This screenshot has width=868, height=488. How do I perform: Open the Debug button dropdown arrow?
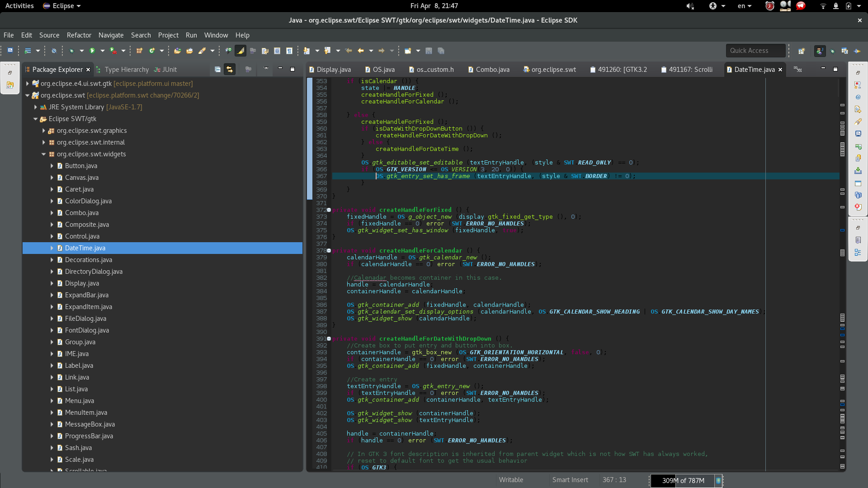(x=81, y=51)
